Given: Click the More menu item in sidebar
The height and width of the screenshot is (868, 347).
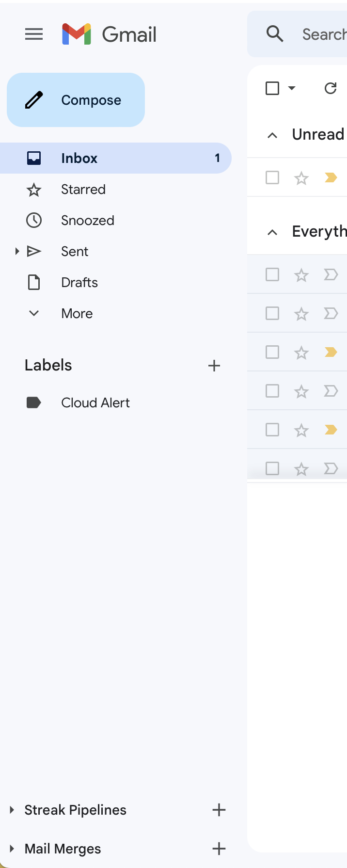Looking at the screenshot, I should [x=77, y=313].
